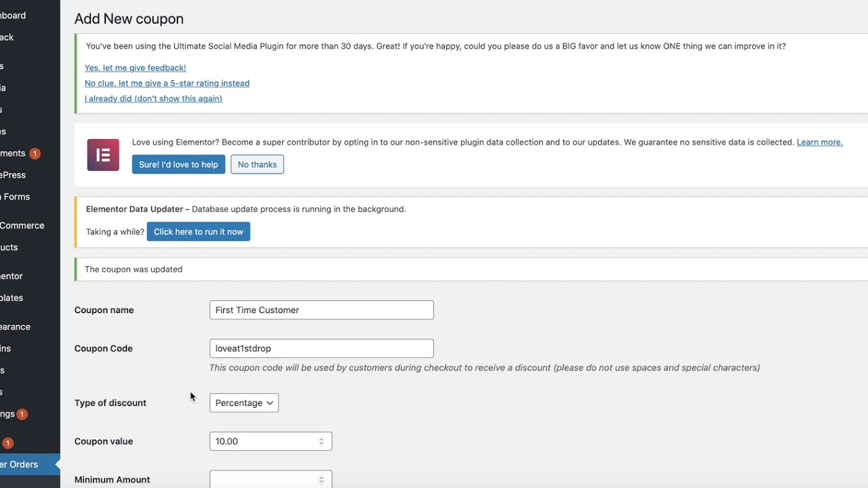Follow the Elementor 'Learn more.' link
This screenshot has height=488, width=868.
820,142
